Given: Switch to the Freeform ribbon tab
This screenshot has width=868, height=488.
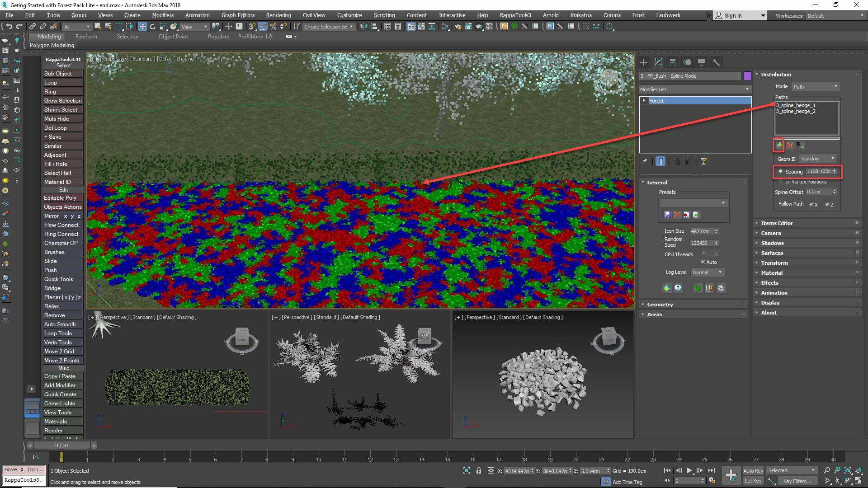Looking at the screenshot, I should (x=86, y=37).
